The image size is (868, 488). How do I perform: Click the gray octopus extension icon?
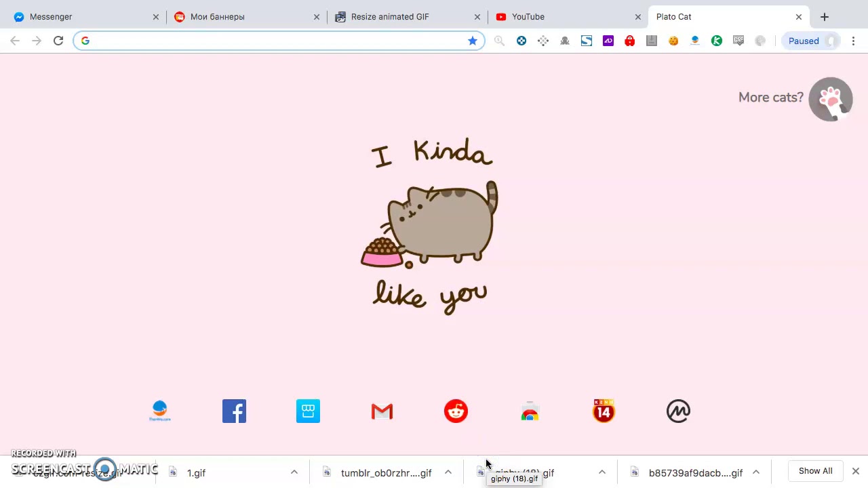[x=565, y=41]
